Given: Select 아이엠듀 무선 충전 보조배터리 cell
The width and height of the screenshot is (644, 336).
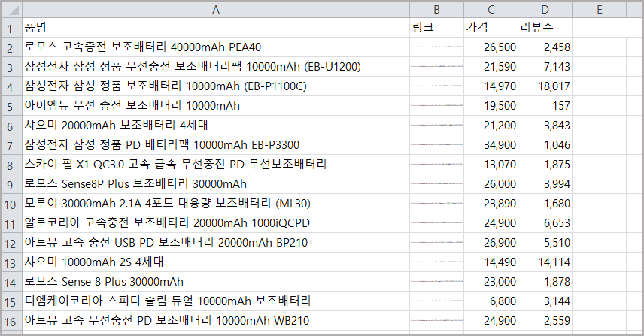Looking at the screenshot, I should 216,106.
